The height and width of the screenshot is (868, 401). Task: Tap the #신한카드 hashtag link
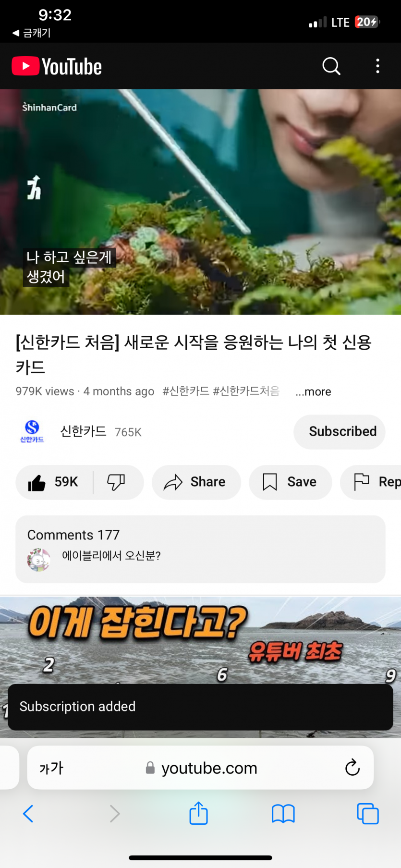[186, 391]
